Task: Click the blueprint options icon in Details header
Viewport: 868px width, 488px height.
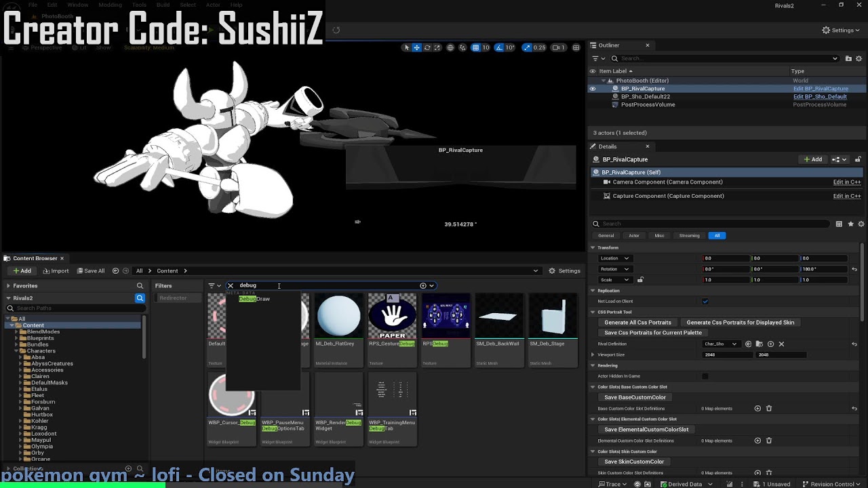Action: click(x=839, y=159)
